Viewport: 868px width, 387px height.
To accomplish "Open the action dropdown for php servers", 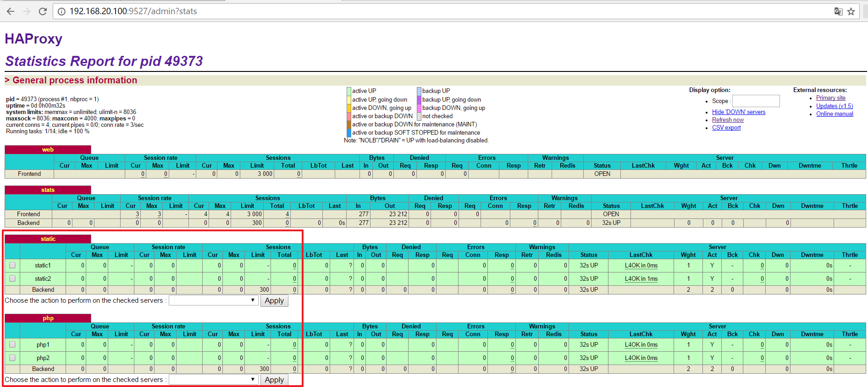I will [213, 380].
